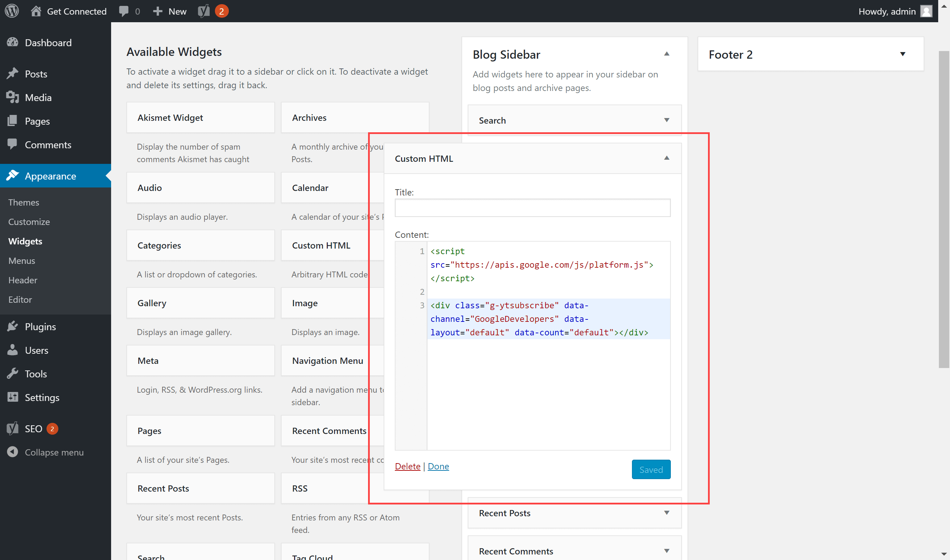Select the Pages available widget
Screen dimensions: 950x560
(x=200, y=431)
